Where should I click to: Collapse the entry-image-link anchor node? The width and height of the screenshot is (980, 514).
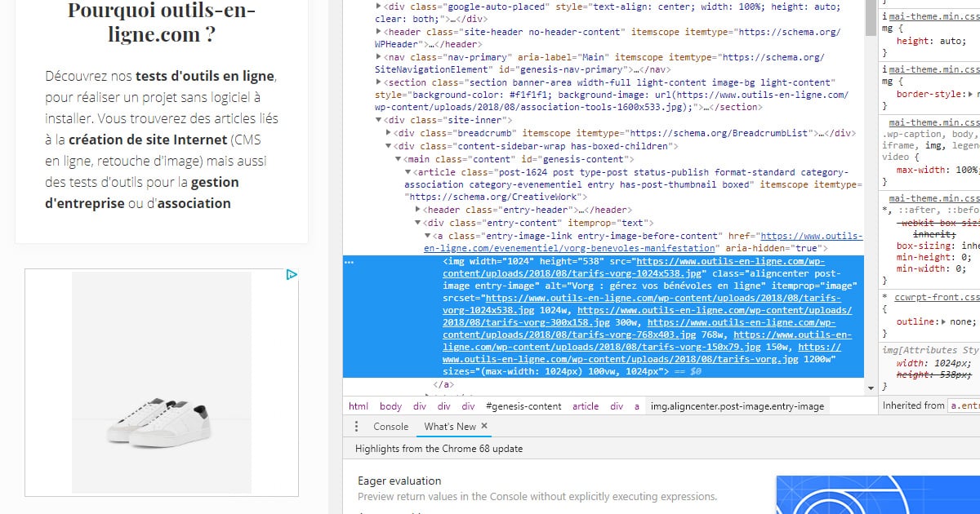[x=427, y=236]
